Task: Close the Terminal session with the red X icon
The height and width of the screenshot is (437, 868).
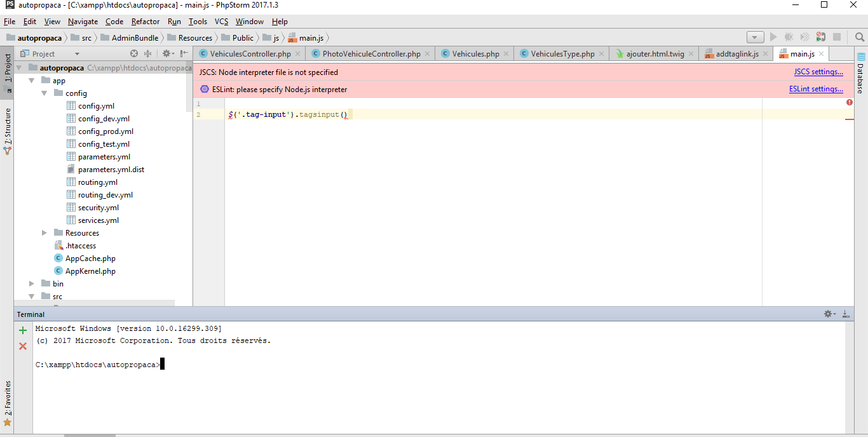Action: (x=22, y=346)
